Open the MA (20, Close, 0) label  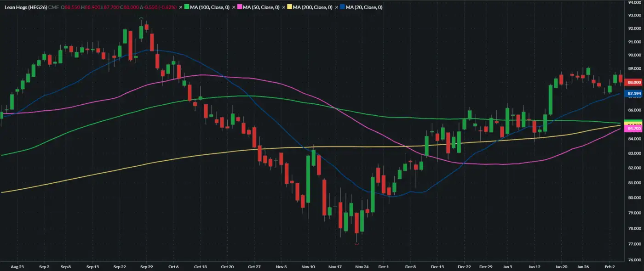365,7
